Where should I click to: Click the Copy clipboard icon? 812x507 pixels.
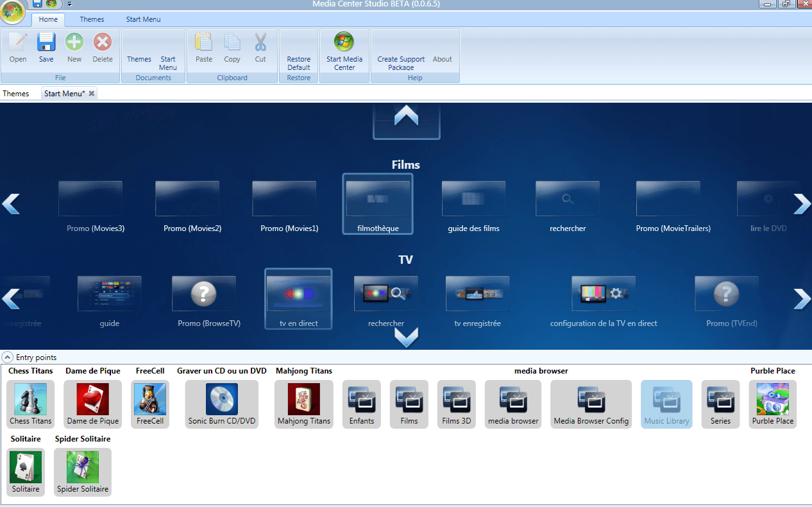coord(232,48)
